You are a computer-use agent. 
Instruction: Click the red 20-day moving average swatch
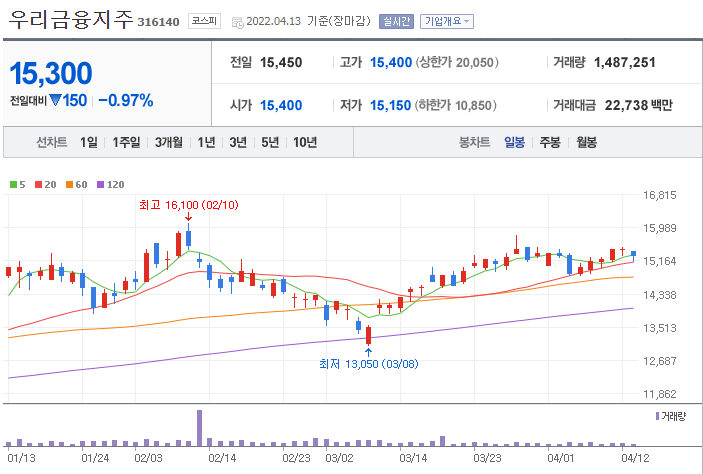tap(39, 184)
